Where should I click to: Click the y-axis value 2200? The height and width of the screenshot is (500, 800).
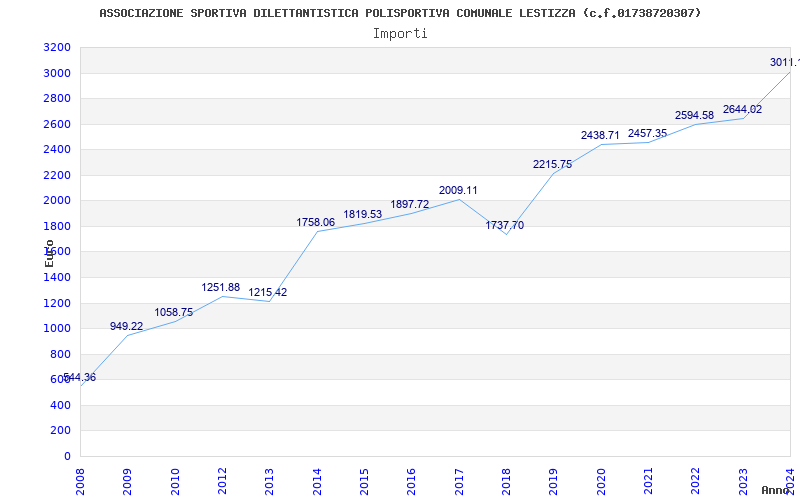point(57,175)
